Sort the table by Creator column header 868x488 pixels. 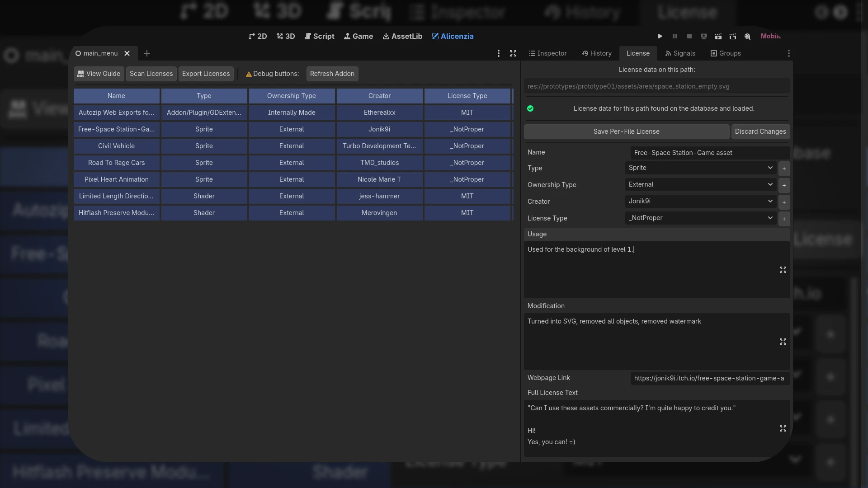379,96
